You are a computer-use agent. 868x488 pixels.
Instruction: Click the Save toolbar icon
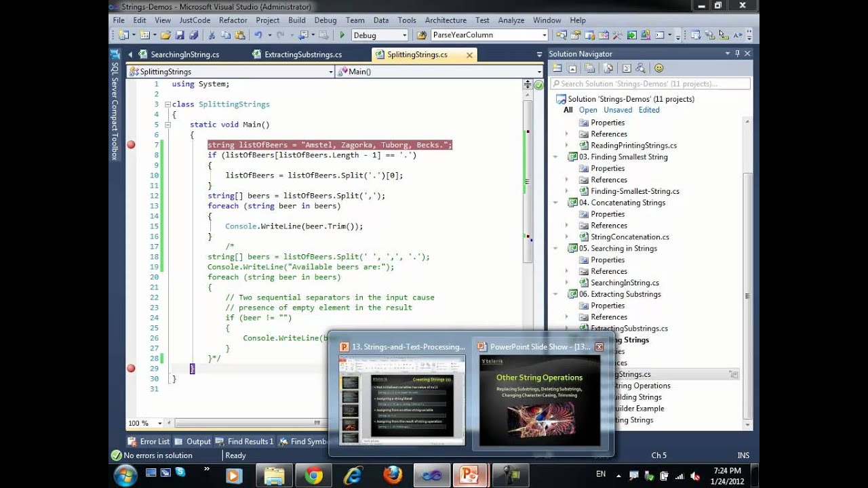click(x=180, y=35)
